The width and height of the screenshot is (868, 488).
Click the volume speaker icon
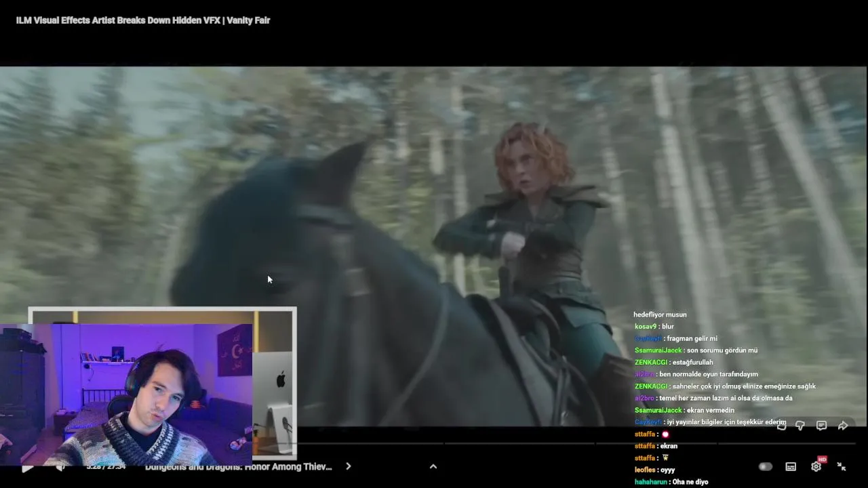click(60, 467)
